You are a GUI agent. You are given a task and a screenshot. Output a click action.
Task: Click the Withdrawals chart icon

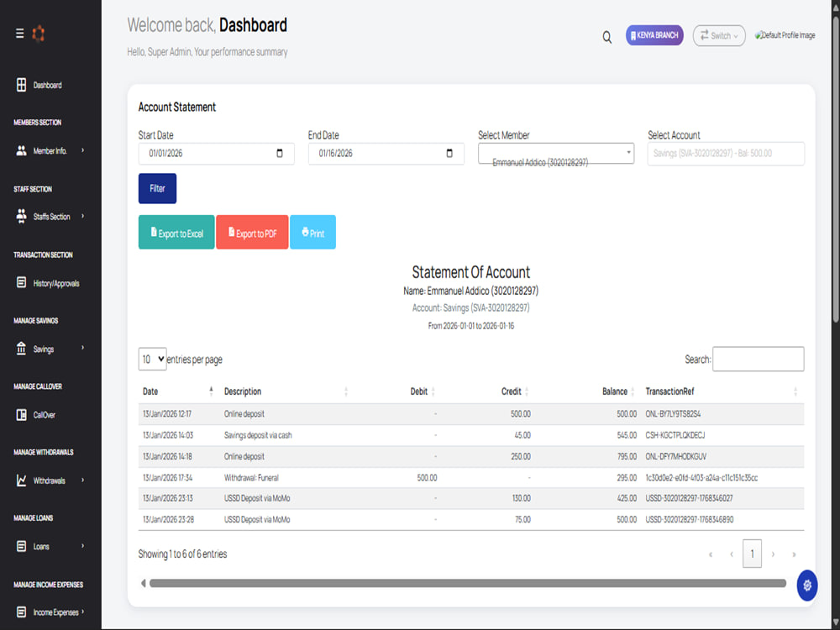click(22, 480)
